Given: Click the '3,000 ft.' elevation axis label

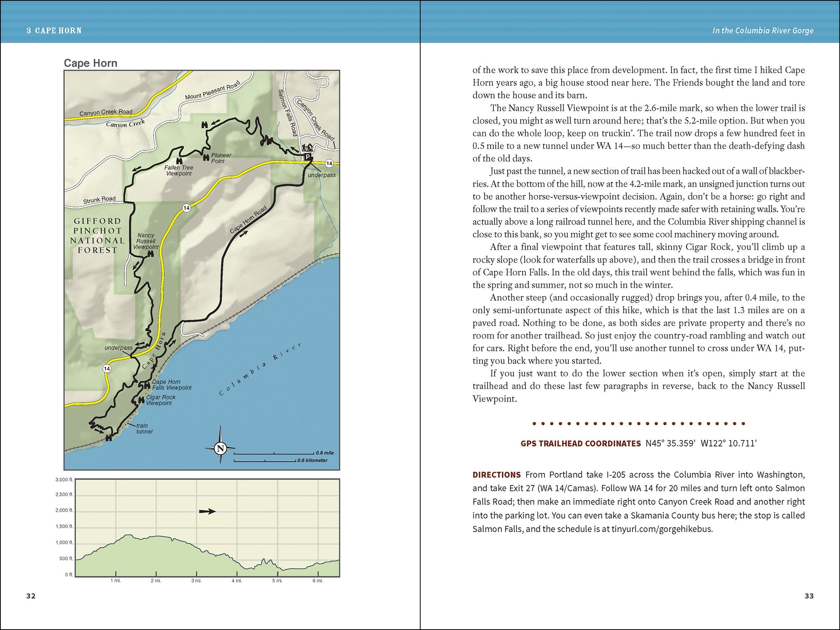Looking at the screenshot, I should [x=64, y=480].
